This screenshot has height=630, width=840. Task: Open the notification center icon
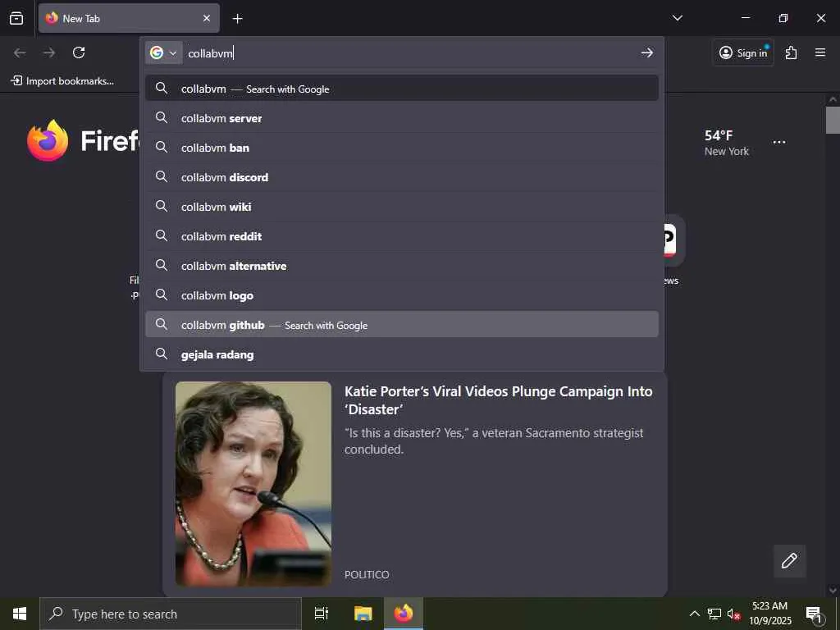pos(815,614)
